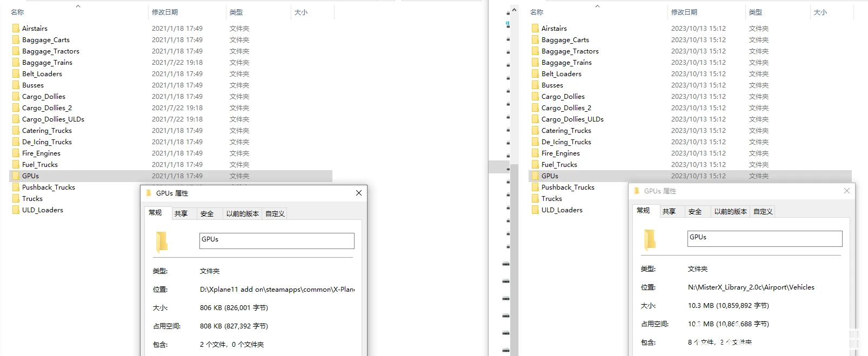
Task: Click 2021/7/22 19:18 date of Cargo_Dollies_2
Action: click(177, 108)
